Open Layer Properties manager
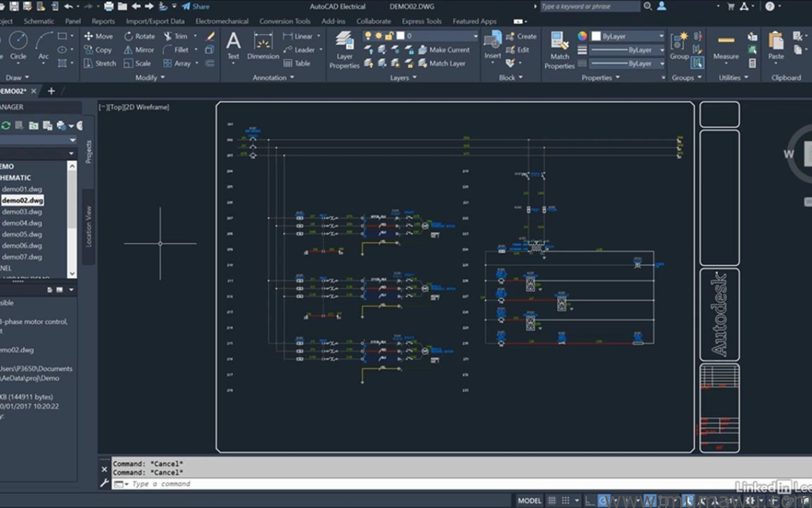The height and width of the screenshot is (508, 812). (344, 51)
